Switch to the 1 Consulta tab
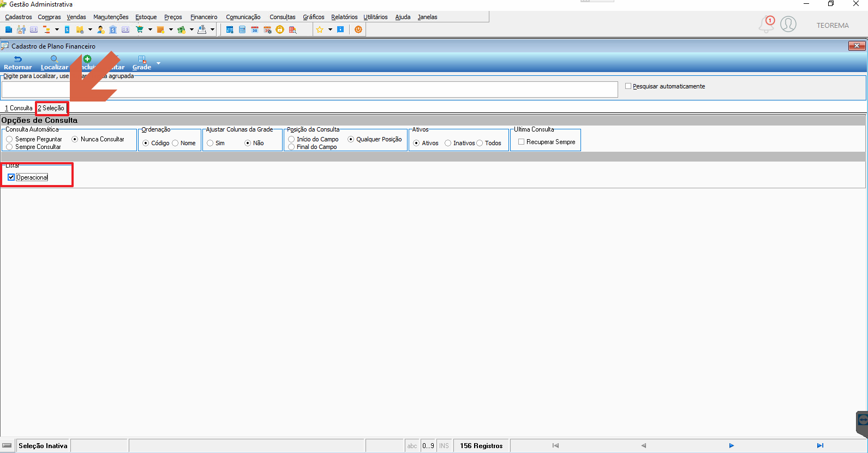Viewport: 868px width, 453px height. [x=19, y=108]
